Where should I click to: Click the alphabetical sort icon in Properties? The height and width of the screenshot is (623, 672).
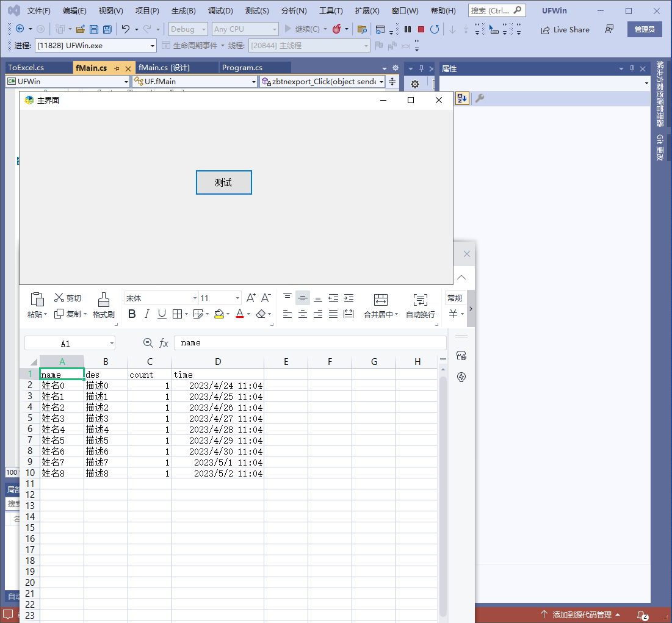462,98
